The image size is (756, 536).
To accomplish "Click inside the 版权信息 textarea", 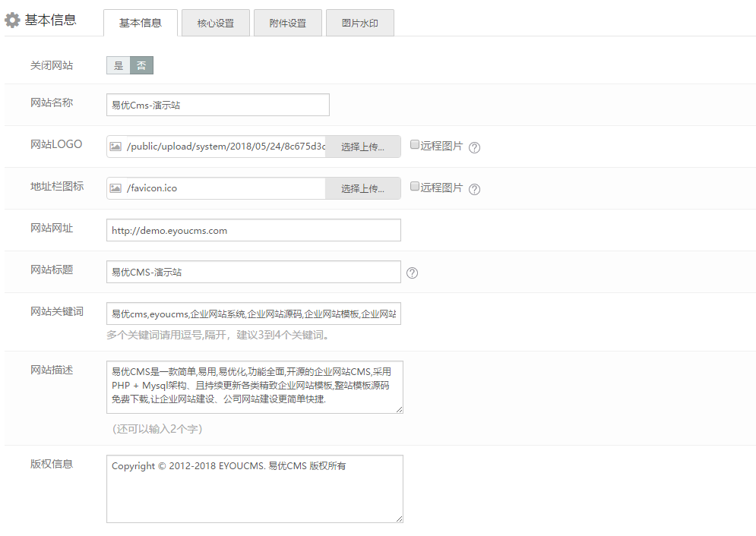I will 255,489.
